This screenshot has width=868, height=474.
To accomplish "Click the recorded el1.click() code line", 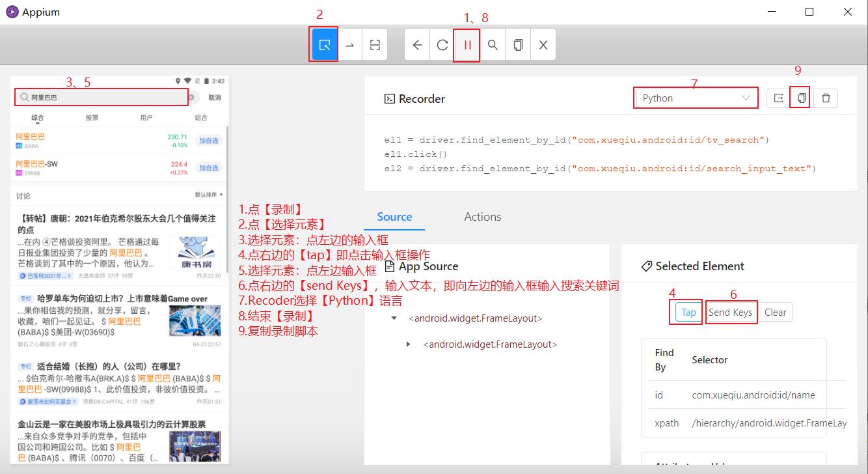I will point(416,154).
